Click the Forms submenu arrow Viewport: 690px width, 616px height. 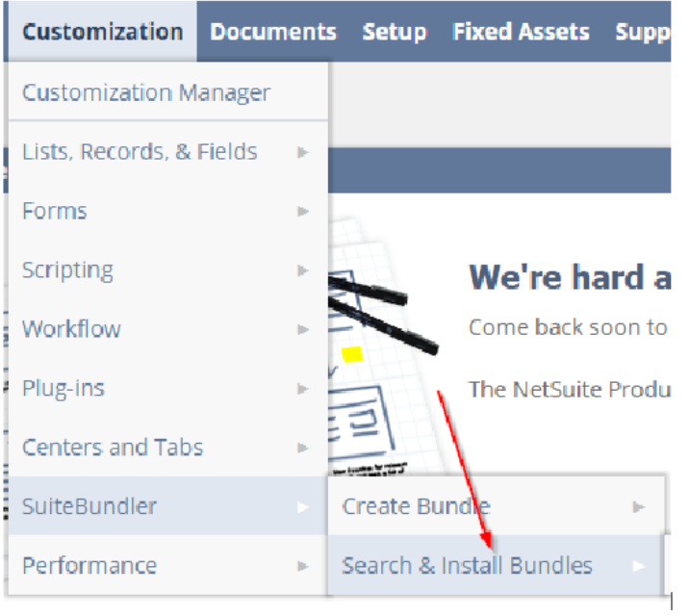303,211
